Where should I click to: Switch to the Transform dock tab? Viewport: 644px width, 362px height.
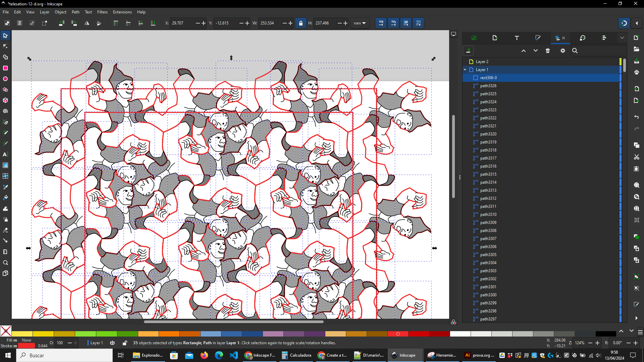[x=582, y=38]
